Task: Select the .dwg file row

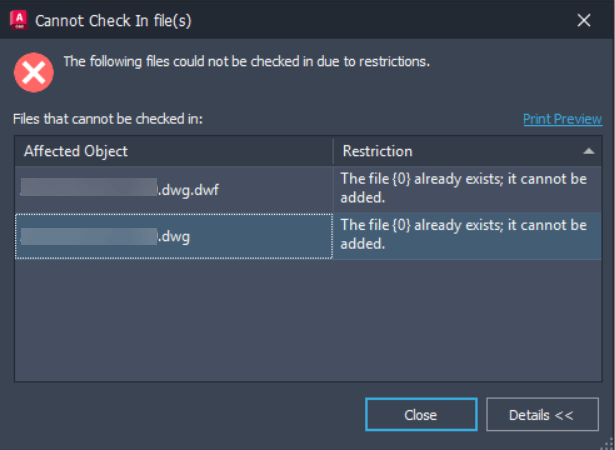Action: coord(173,237)
